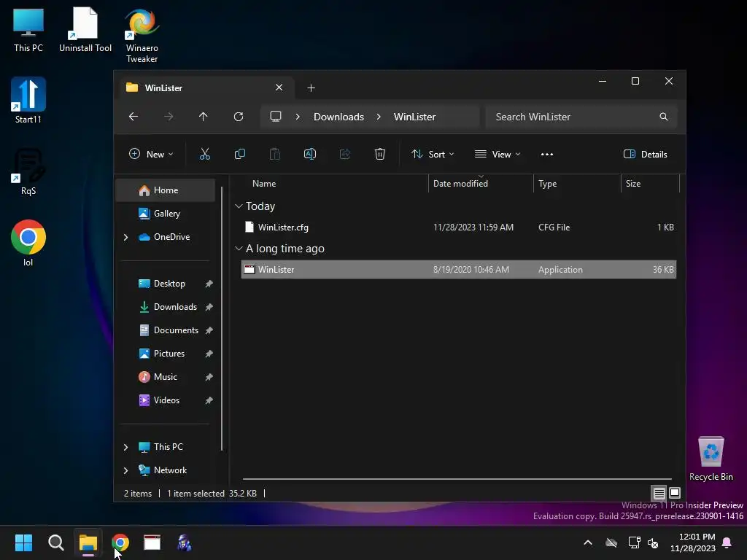Image resolution: width=747 pixels, height=560 pixels.
Task: Open the View dropdown menu
Action: click(x=498, y=155)
